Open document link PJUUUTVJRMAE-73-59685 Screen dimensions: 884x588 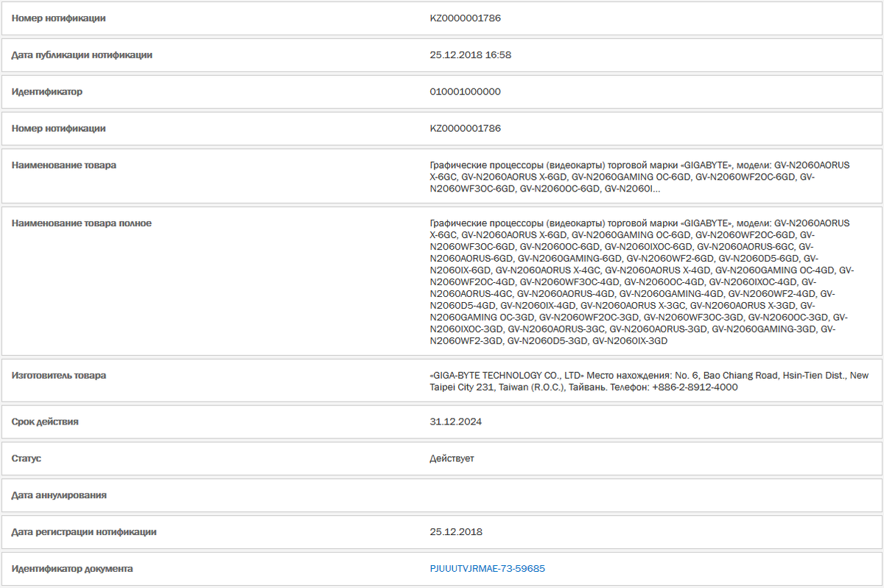point(487,569)
